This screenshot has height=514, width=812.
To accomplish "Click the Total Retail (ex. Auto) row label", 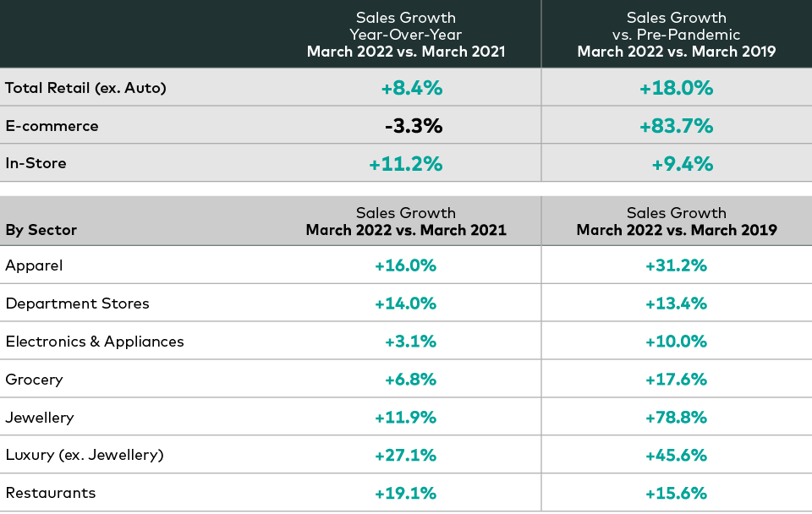I will tap(85, 88).
